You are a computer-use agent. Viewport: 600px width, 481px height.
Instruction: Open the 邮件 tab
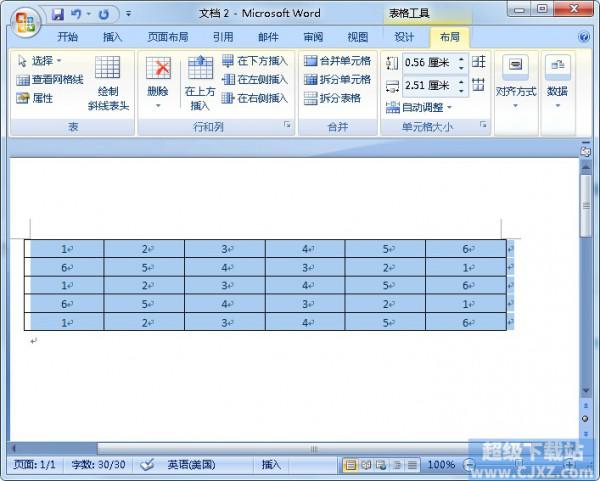click(268, 37)
